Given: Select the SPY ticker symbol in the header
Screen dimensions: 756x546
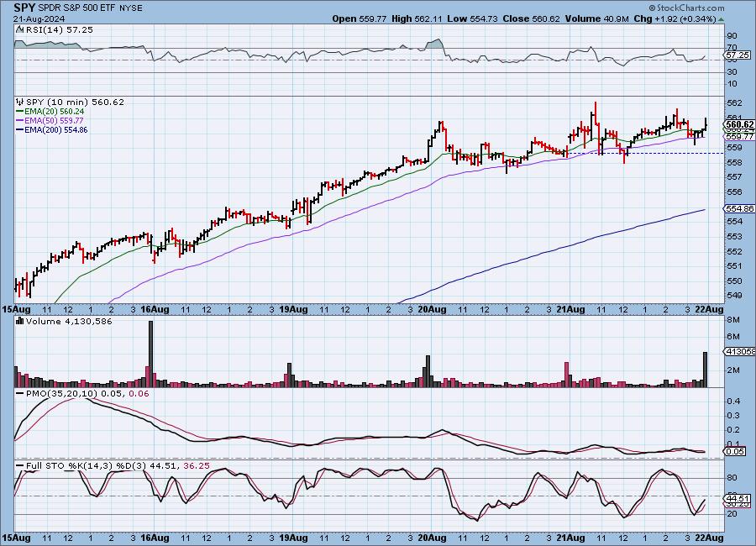Looking at the screenshot, I should click(x=24, y=8).
